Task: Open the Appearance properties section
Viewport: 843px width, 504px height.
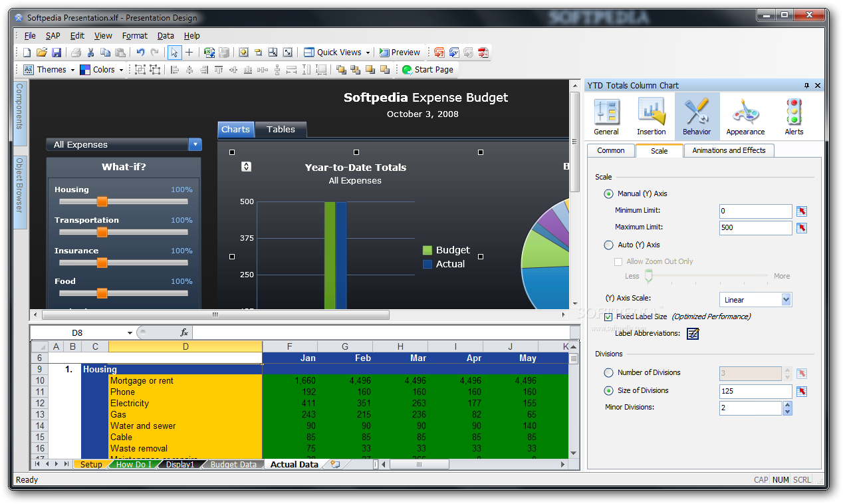Action: pos(745,116)
